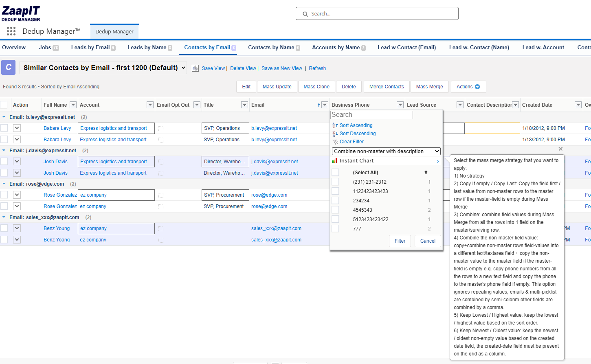Tick the (231) 231-2312 filter checkbox
The image size is (591, 364).
(x=335, y=182)
